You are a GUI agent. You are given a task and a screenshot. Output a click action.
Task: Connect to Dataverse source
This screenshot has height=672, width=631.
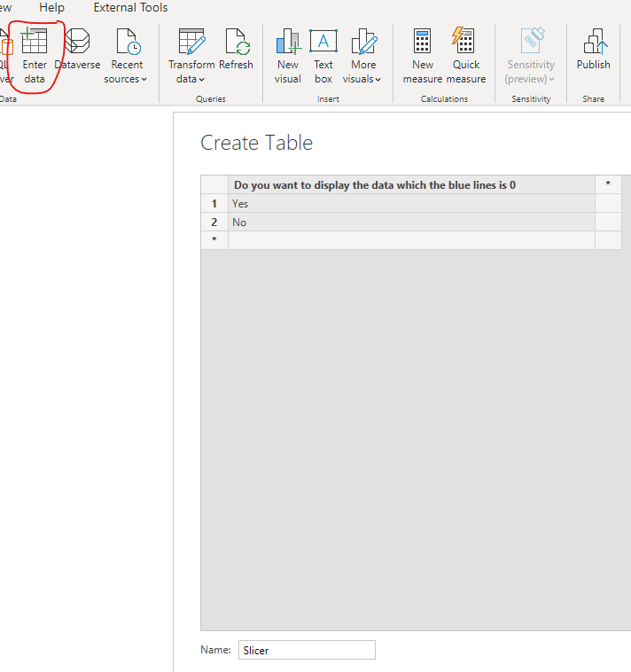77,49
